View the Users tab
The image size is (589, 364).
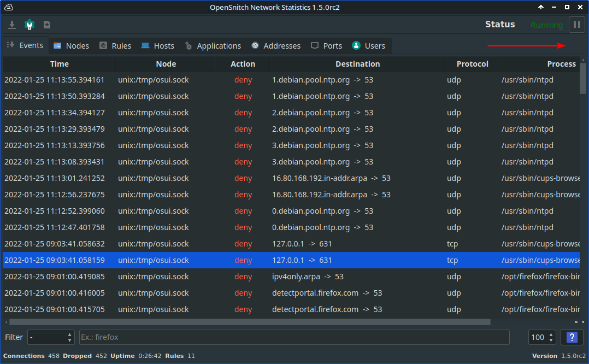[368, 46]
